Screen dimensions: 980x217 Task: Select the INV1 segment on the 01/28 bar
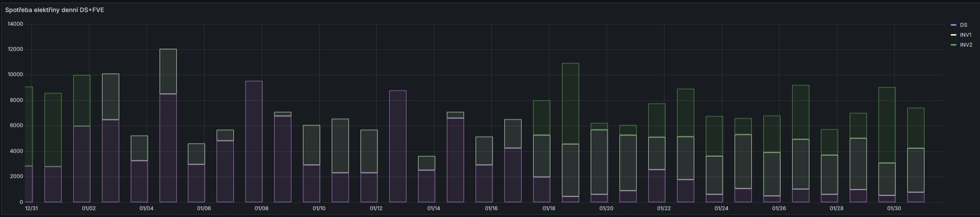(829, 175)
